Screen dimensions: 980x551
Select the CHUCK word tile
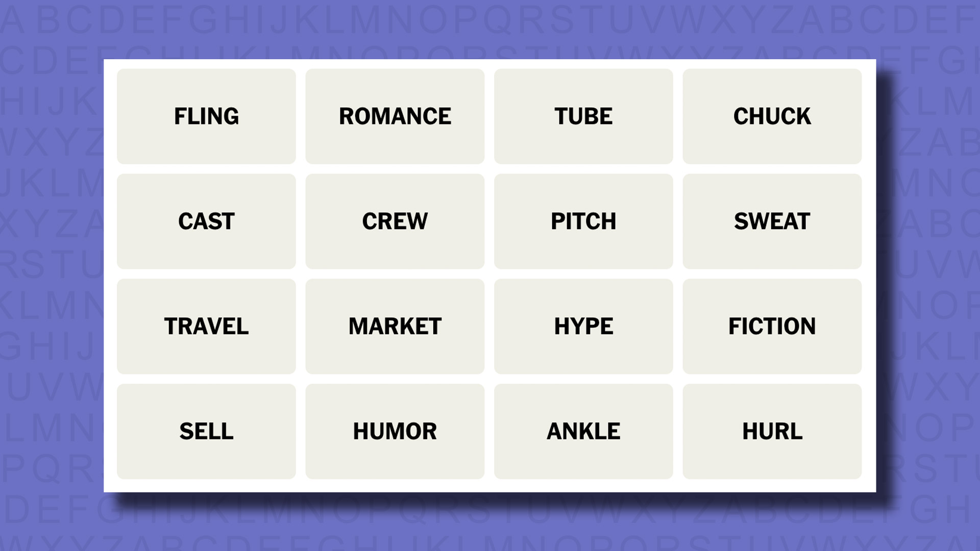(772, 116)
